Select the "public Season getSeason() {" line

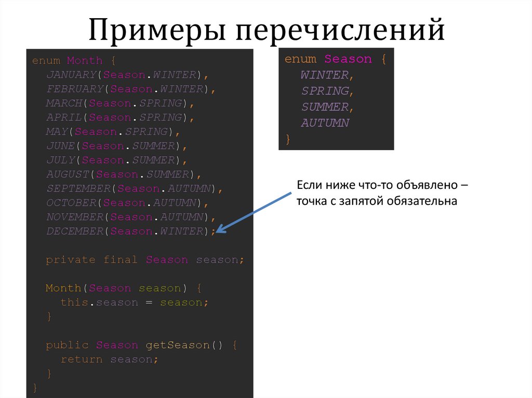141,345
